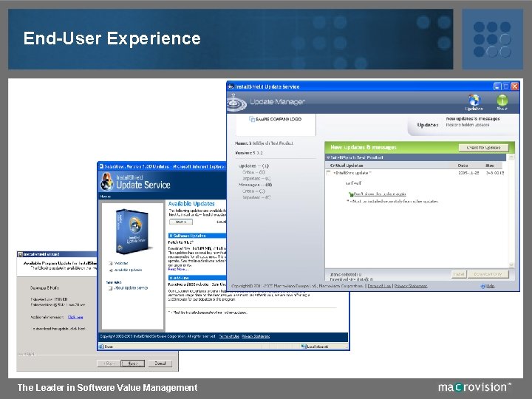Screen dimensions: 532x399
Task: Open About Update Service link
Action: (131, 288)
